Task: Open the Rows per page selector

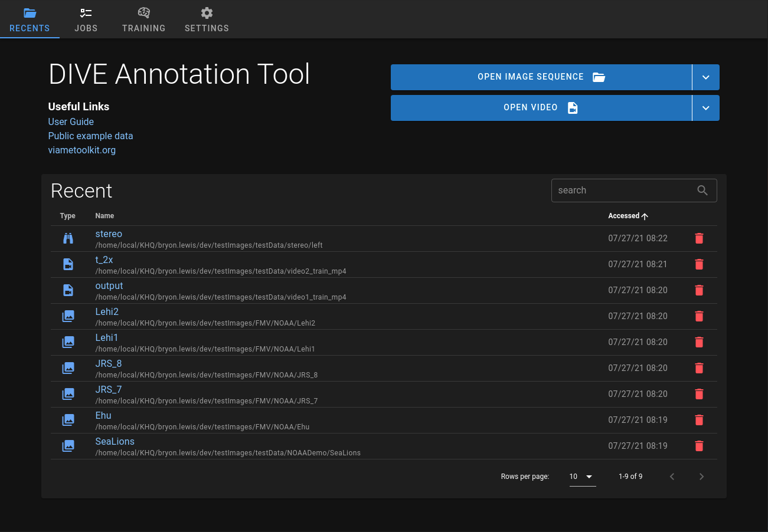Action: click(x=583, y=477)
